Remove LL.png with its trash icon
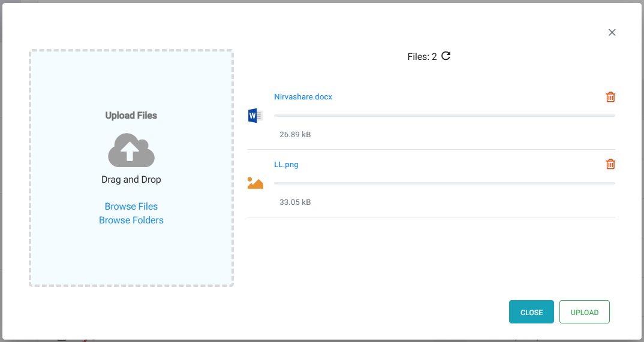Screen dimensions: 644x342 610,164
